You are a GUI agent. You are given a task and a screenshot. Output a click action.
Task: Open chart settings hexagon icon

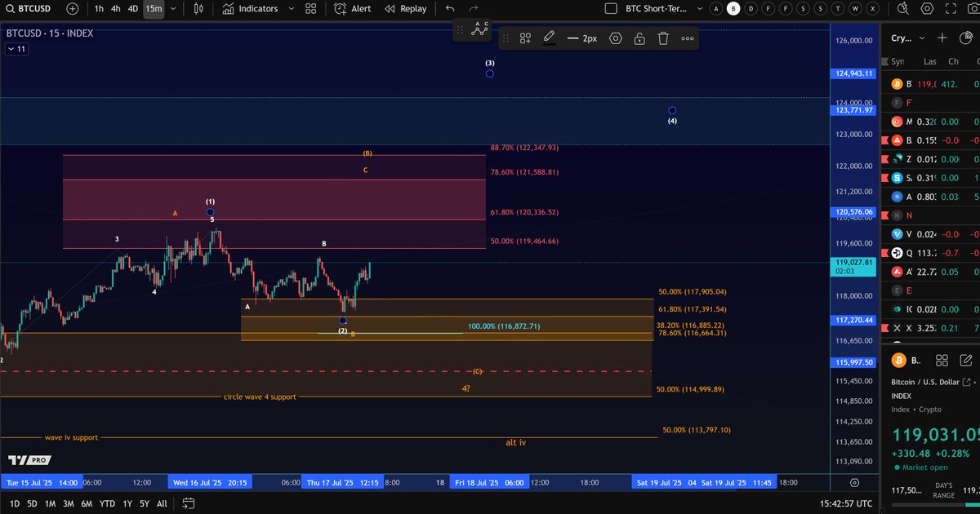(x=926, y=8)
